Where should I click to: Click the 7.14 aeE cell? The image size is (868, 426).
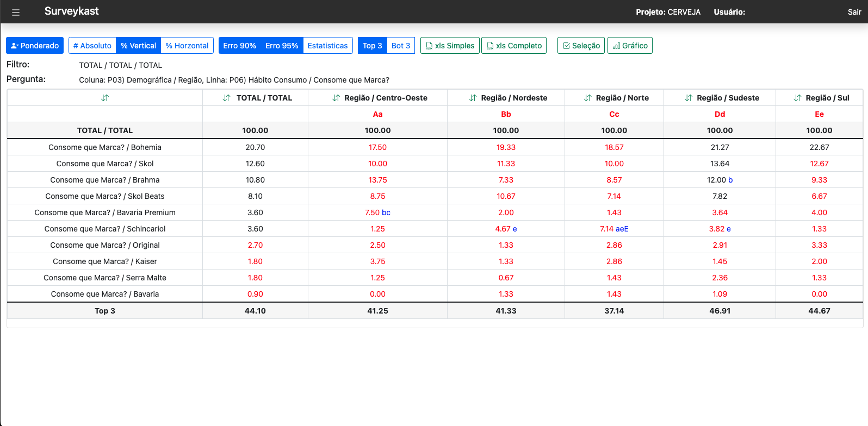coord(614,229)
